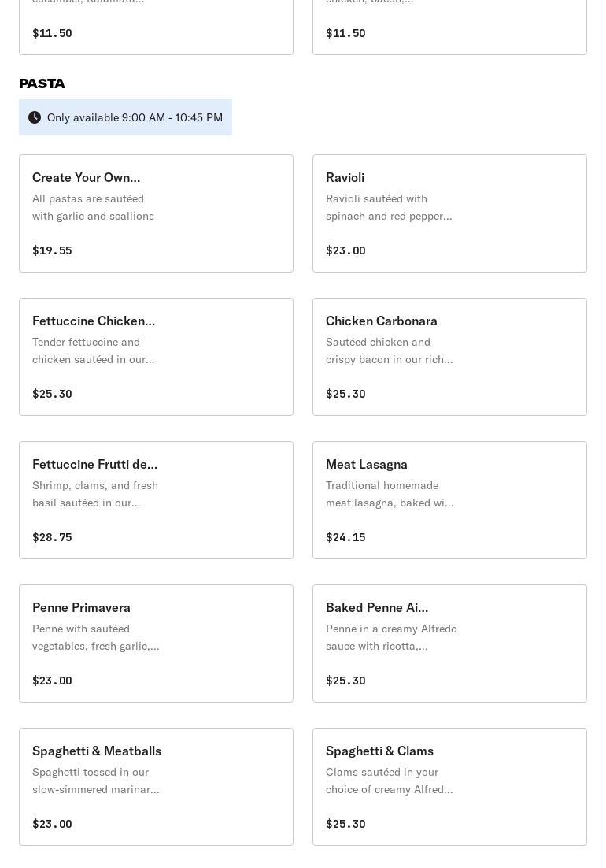Choose the Fettuccine Frutti de Mare card
Screen dimensions: 606x868
156,500
